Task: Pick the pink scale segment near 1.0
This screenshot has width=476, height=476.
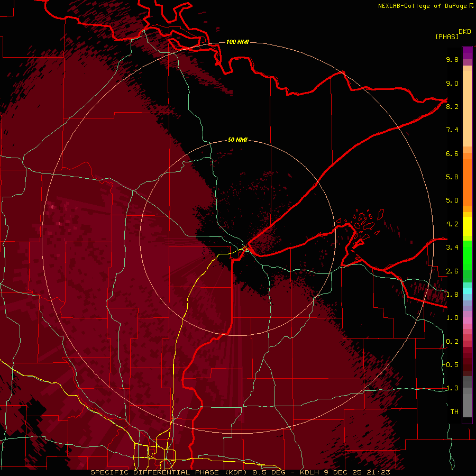Action: pos(467,321)
